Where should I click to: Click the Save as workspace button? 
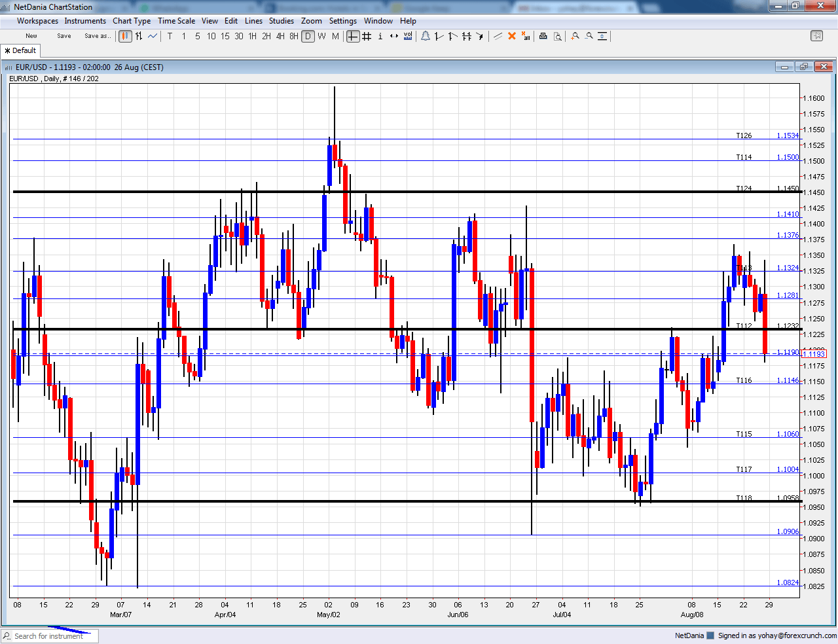[98, 36]
